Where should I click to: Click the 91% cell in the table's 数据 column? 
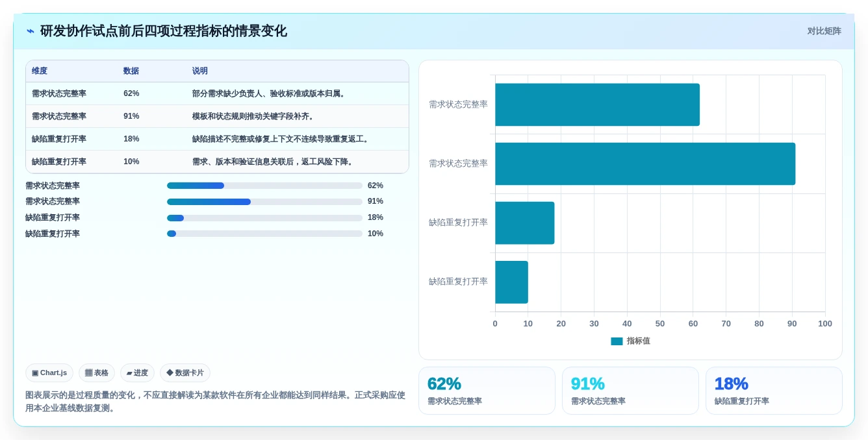(x=131, y=116)
